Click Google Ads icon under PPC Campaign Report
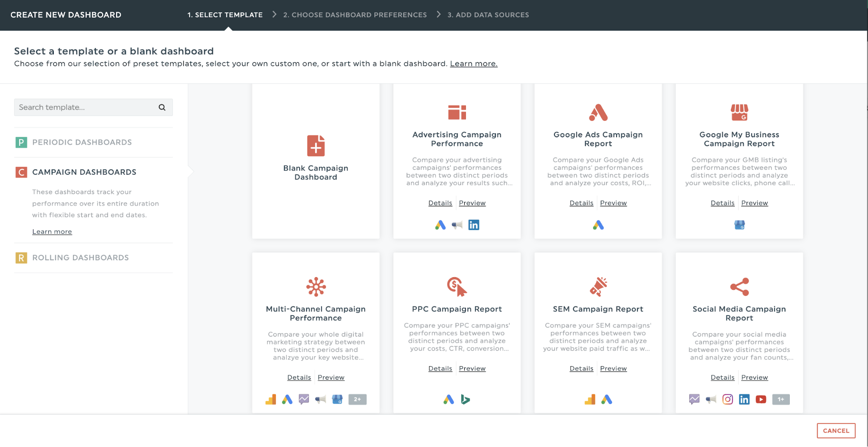 449,399
